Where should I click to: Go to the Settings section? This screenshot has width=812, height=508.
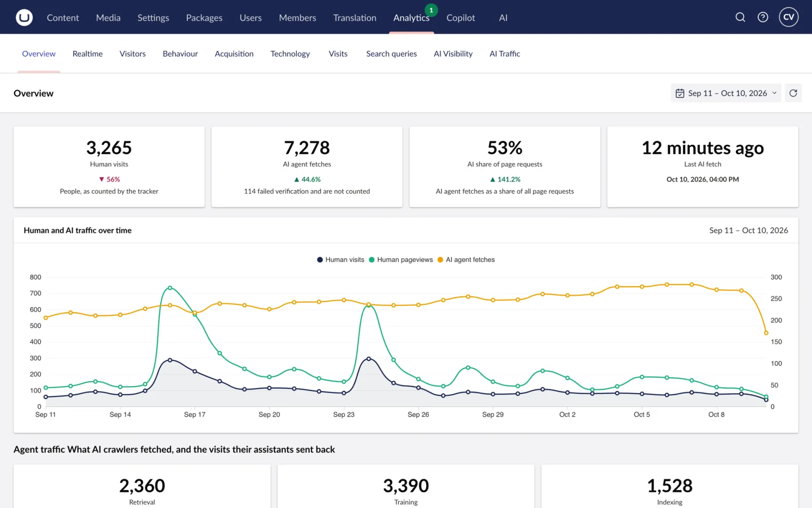point(153,18)
